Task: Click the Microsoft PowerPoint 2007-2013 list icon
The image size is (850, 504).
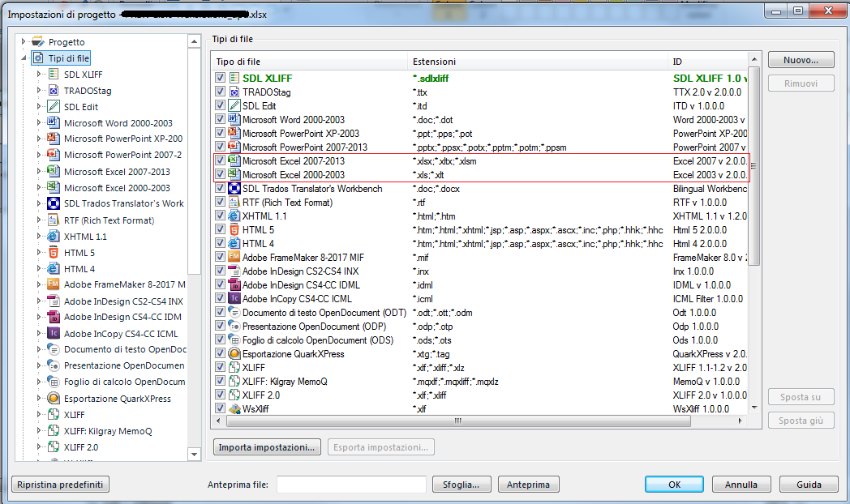Action: point(234,147)
